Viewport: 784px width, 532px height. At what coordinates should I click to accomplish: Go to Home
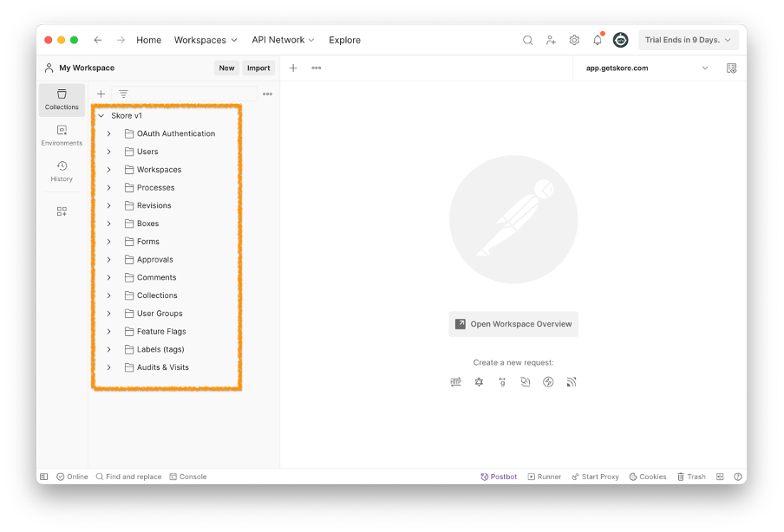point(149,40)
